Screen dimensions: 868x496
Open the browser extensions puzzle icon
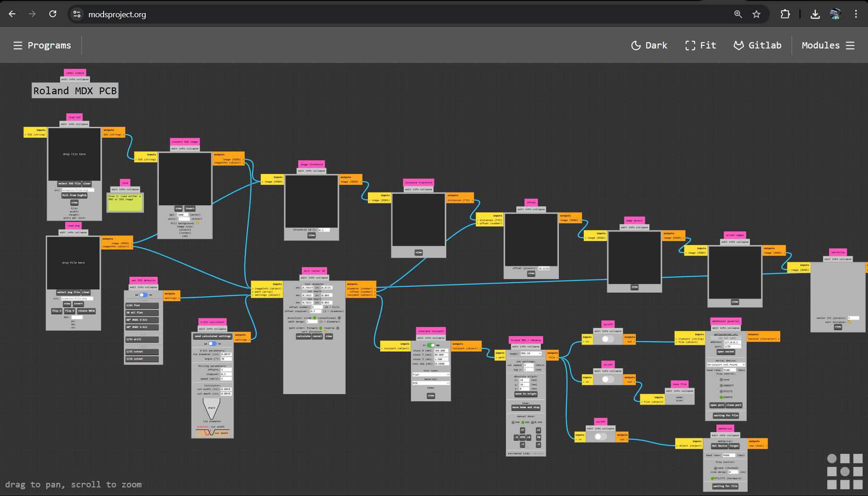(x=785, y=14)
